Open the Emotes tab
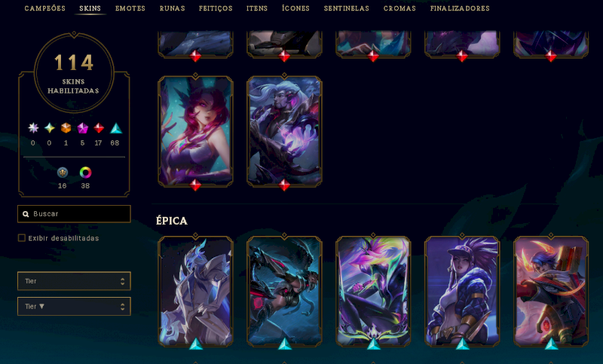 (x=130, y=8)
